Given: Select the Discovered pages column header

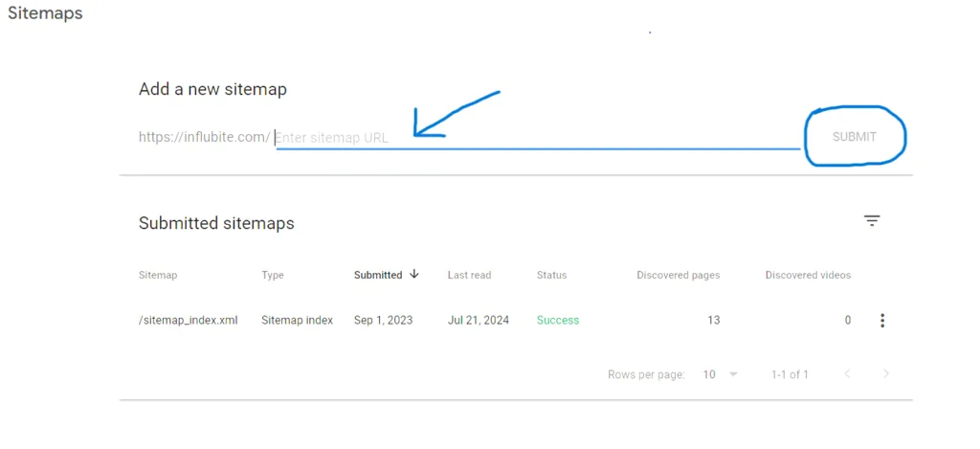Looking at the screenshot, I should (679, 275).
